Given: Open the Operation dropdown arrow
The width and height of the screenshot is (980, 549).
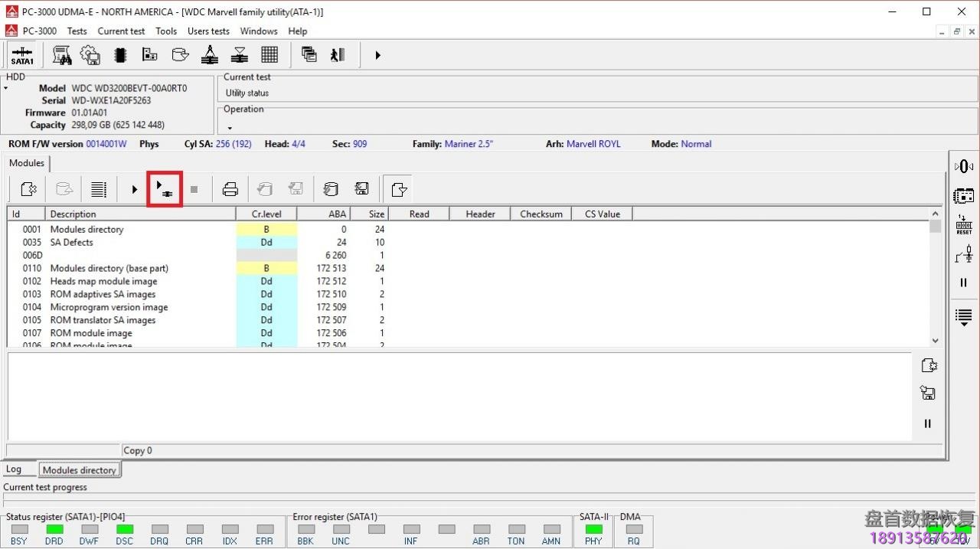Looking at the screenshot, I should coord(230,128).
